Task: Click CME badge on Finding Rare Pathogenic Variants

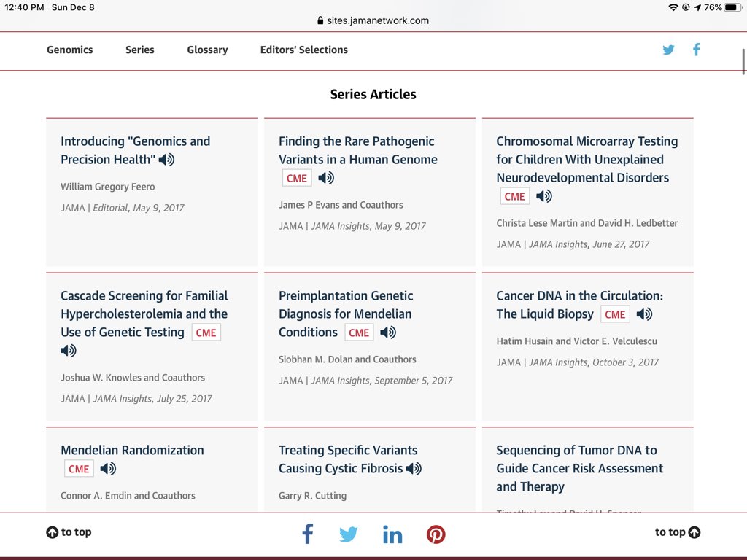Action: tap(297, 178)
